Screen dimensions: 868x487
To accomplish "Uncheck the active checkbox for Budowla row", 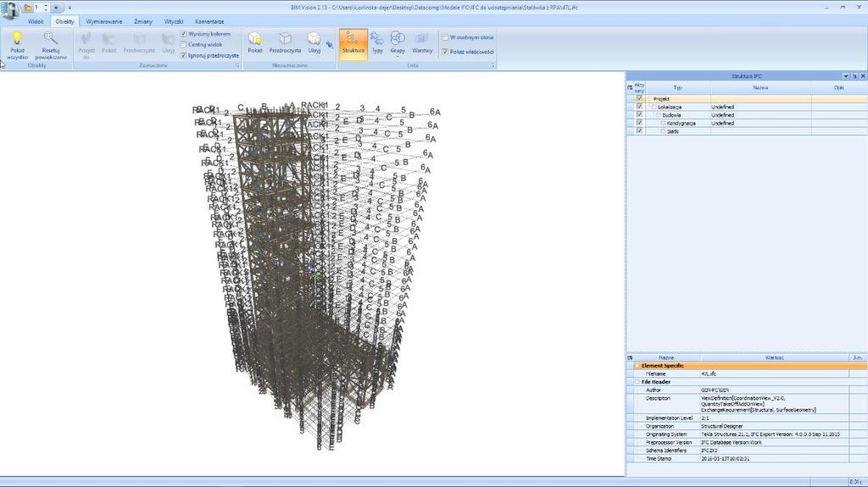I will click(639, 115).
